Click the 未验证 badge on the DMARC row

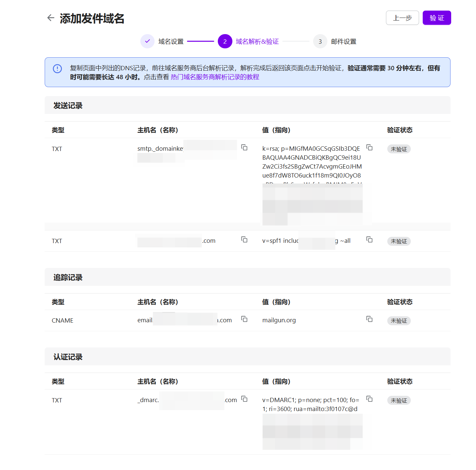click(x=399, y=400)
